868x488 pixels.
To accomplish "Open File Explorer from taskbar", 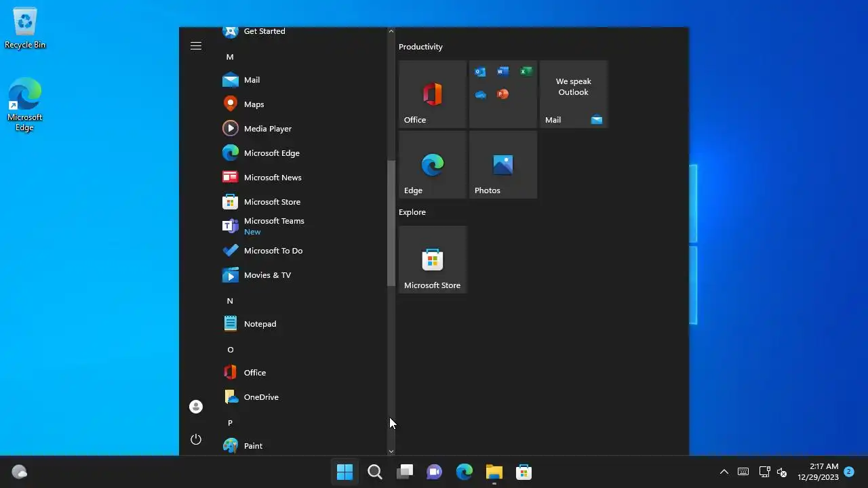I will point(494,472).
